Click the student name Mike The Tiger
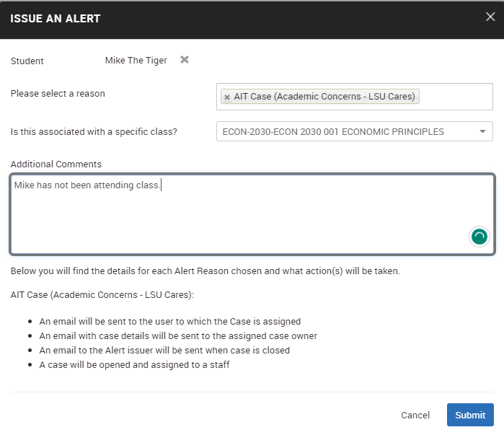This screenshot has height=435, width=504. click(136, 61)
